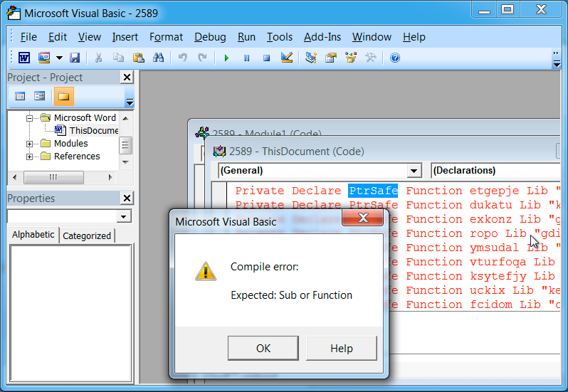Open the Tools menu

[280, 37]
